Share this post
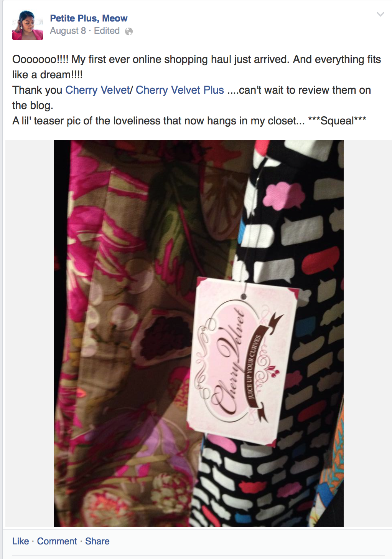This screenshot has width=392, height=559. 97,541
